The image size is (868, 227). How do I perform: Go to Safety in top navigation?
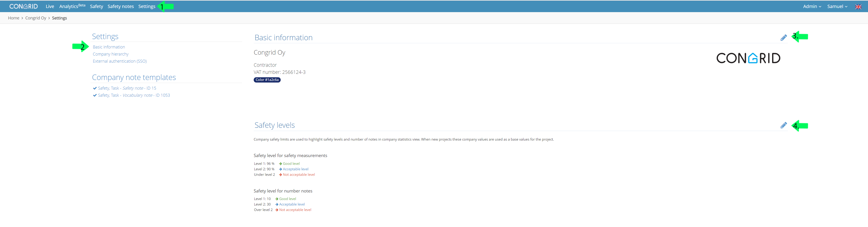pos(96,6)
